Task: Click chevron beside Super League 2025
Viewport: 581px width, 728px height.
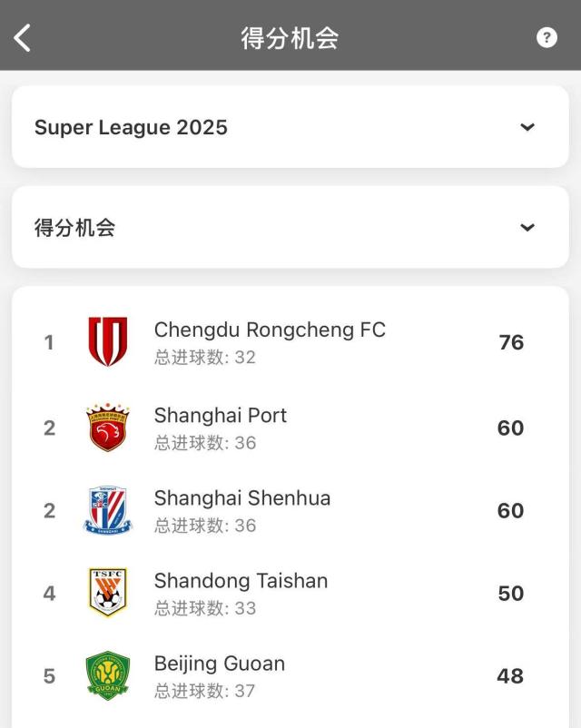Action: point(527,127)
